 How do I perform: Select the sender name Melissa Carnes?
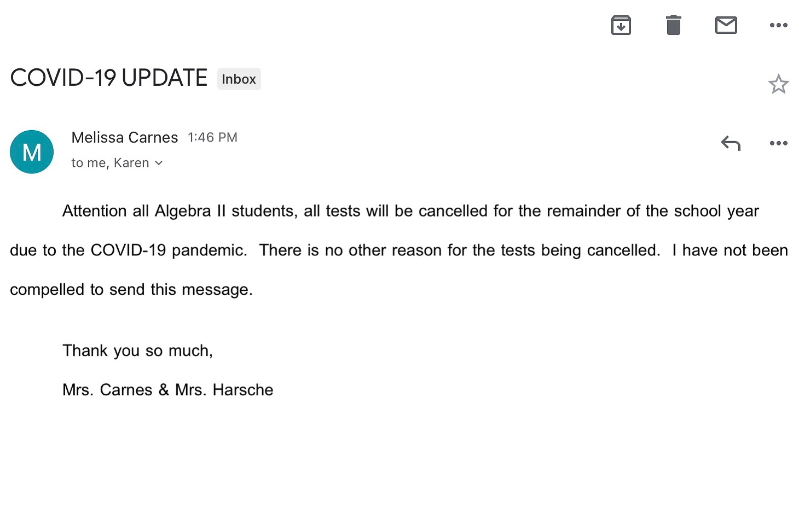click(x=125, y=137)
